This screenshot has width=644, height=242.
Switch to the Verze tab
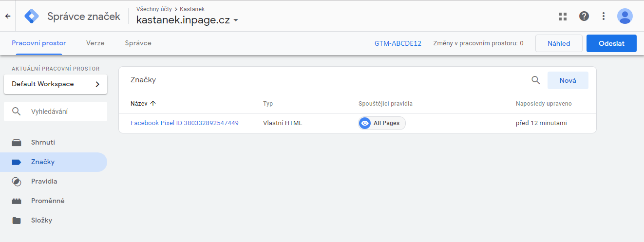[95, 43]
